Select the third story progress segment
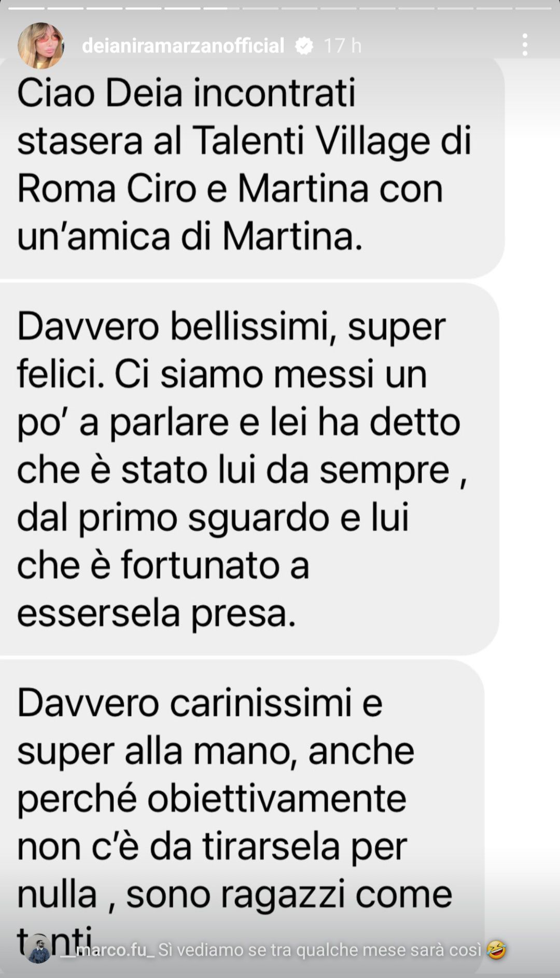This screenshot has width=560, height=978. pyautogui.click(x=104, y=8)
